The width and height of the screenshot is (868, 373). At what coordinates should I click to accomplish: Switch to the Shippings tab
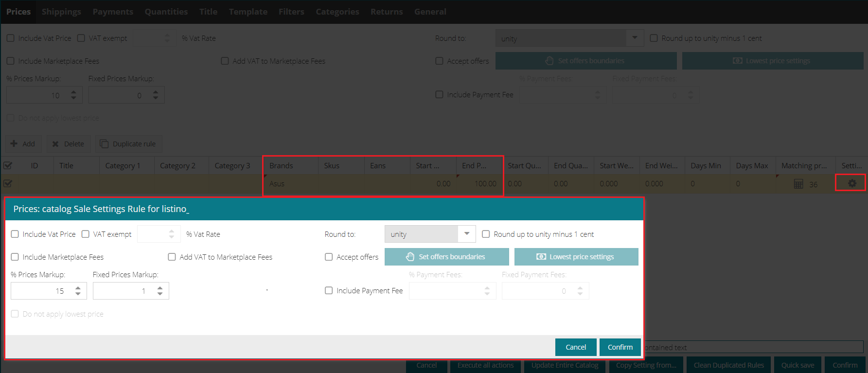[61, 12]
